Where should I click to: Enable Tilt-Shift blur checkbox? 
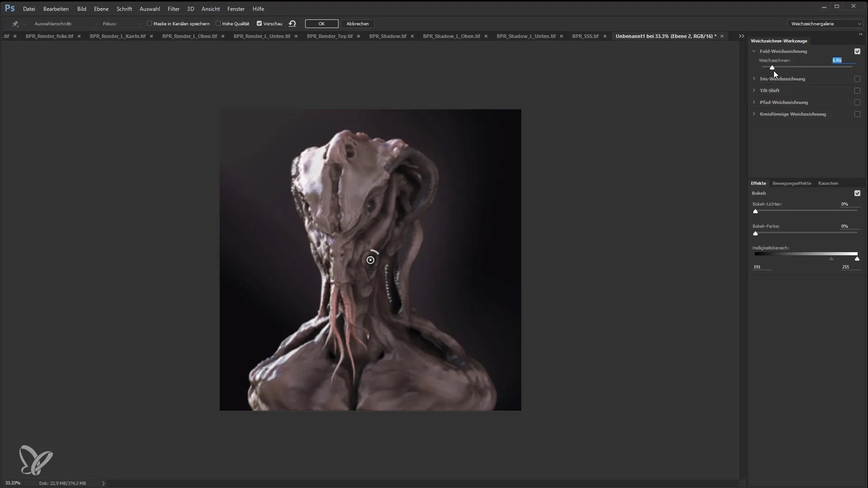pos(857,90)
